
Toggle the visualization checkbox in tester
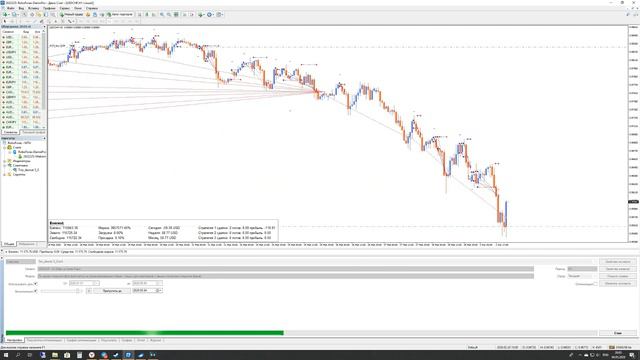pos(36,291)
